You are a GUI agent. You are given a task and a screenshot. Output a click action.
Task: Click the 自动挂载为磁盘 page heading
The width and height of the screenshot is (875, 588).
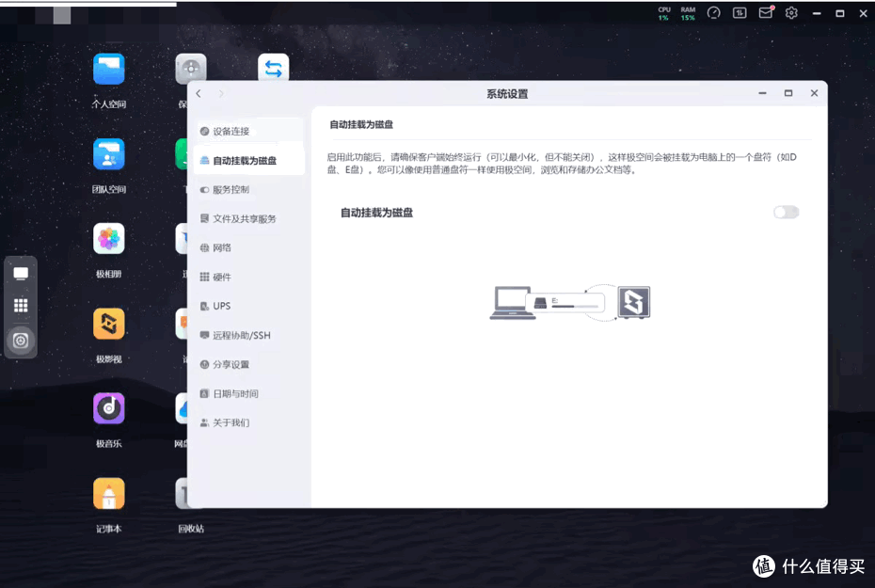tap(361, 124)
